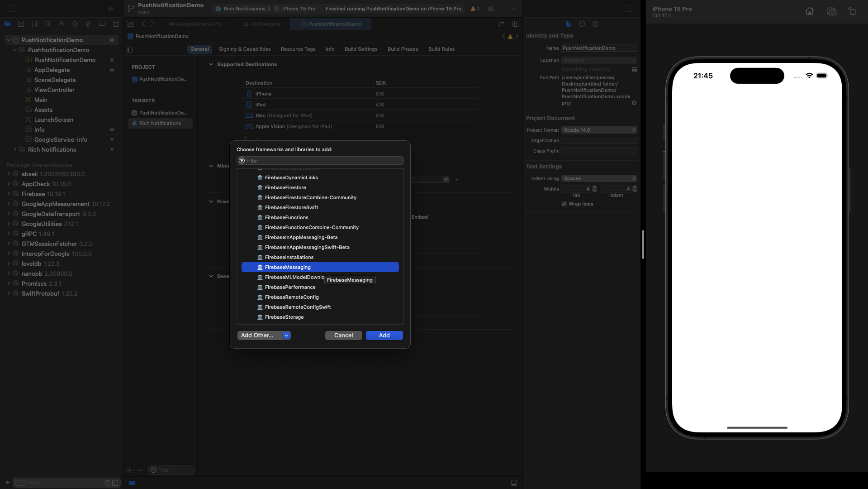
Task: Open the Bookmark navigator icon
Action: click(34, 24)
